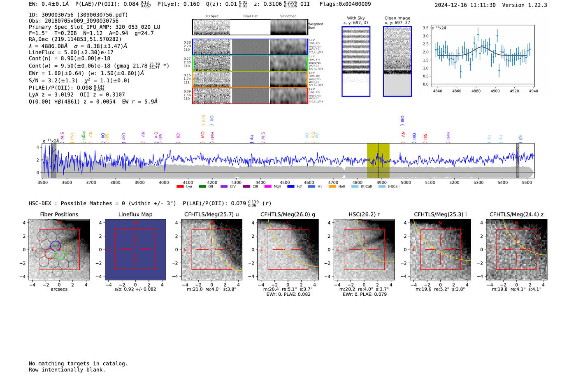Open the HSC(26.2) r image
This screenshot has width=576, height=392.
(364, 250)
